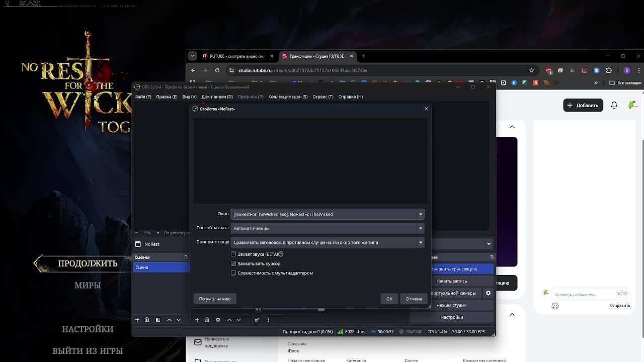The height and width of the screenshot is (362, 644).
Task: Add a new scene with plus icon in Scenes panel
Action: click(x=137, y=320)
